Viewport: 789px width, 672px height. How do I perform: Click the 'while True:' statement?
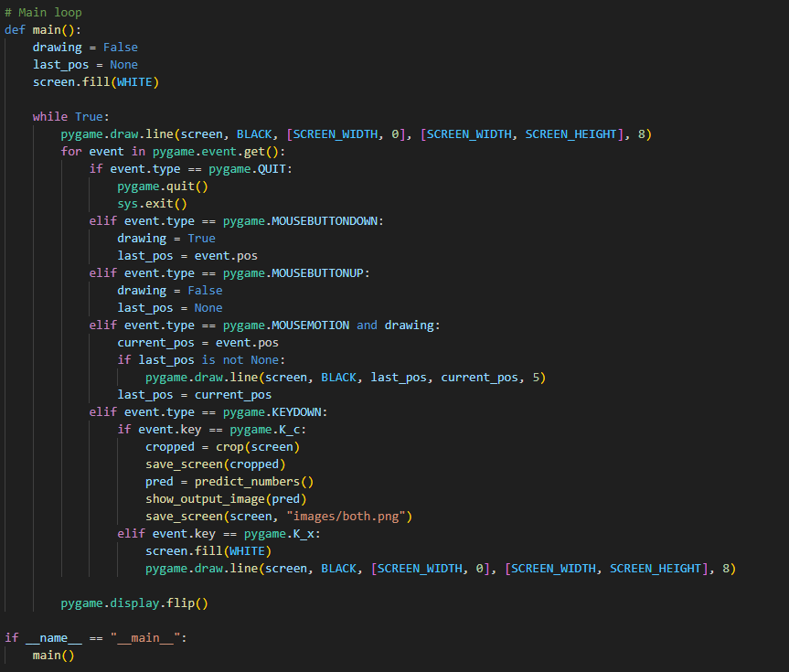click(x=70, y=117)
